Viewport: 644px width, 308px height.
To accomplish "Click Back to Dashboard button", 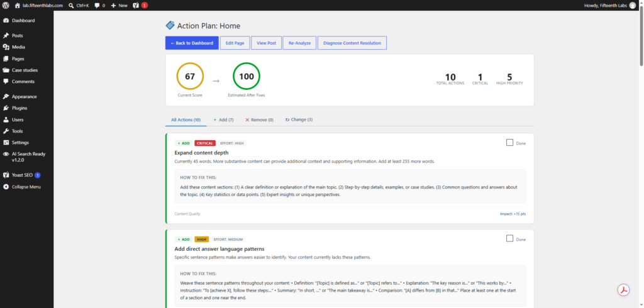I will 192,43.
